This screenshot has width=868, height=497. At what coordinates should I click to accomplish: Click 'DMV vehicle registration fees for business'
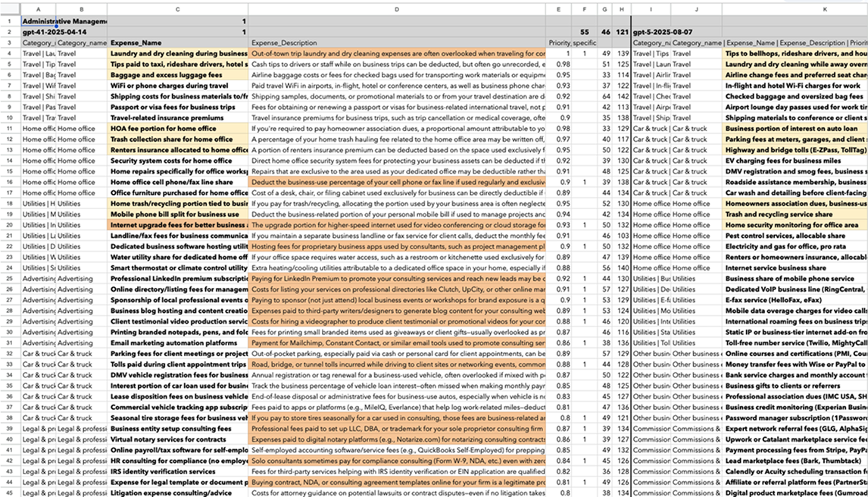[x=178, y=375]
